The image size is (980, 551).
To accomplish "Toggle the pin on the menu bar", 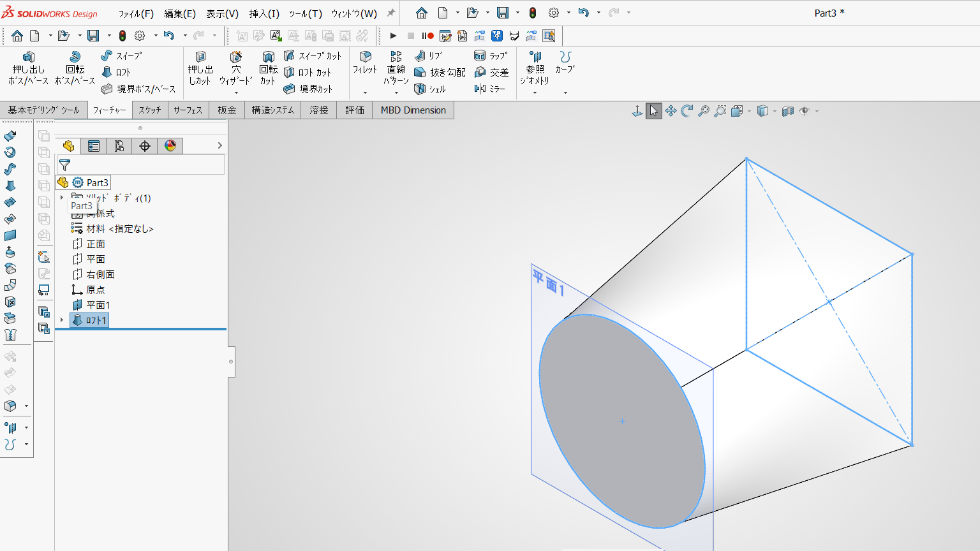I will (391, 13).
